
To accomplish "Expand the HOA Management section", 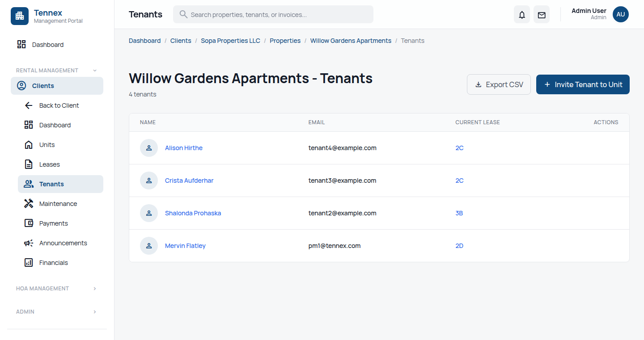I will tap(94, 288).
